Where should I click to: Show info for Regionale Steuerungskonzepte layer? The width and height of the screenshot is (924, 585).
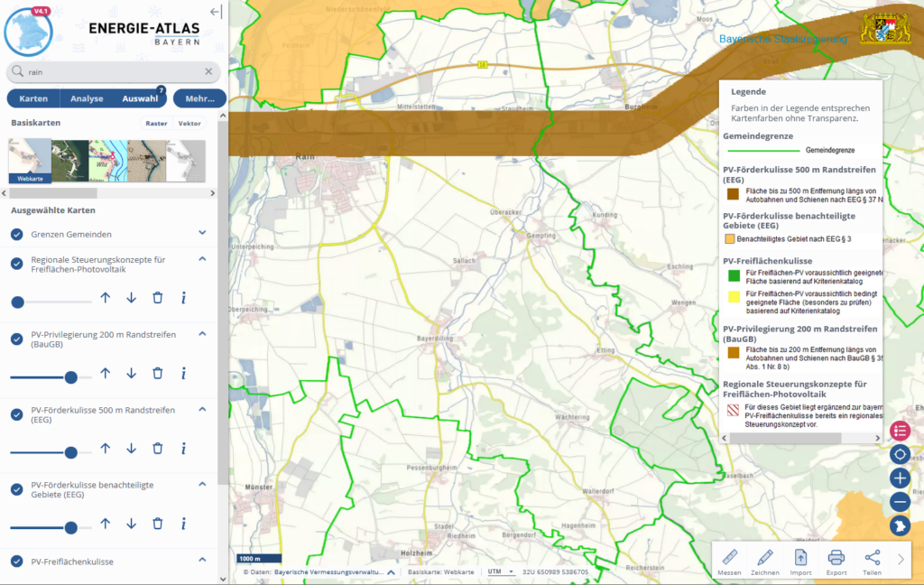(x=183, y=298)
